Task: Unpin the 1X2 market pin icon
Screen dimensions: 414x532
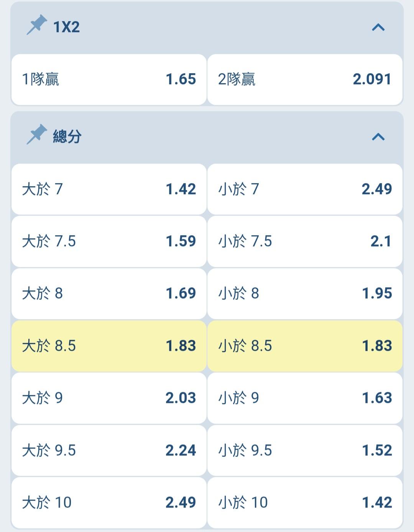Action: click(x=37, y=25)
